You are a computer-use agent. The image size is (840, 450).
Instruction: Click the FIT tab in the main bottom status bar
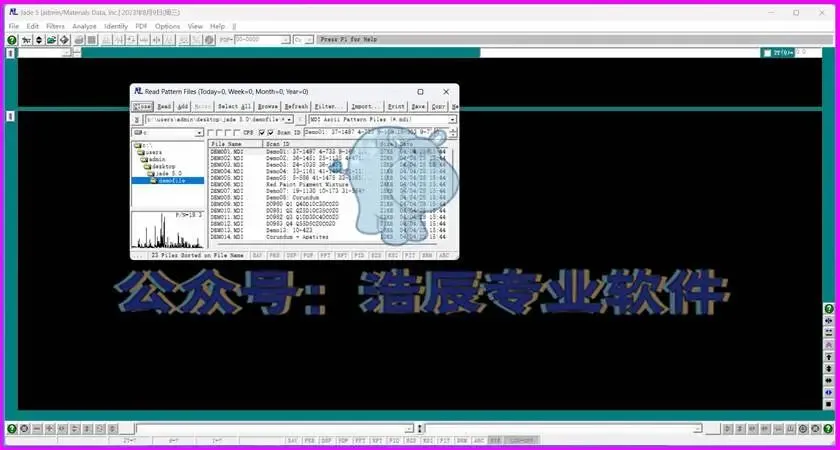(x=444, y=440)
